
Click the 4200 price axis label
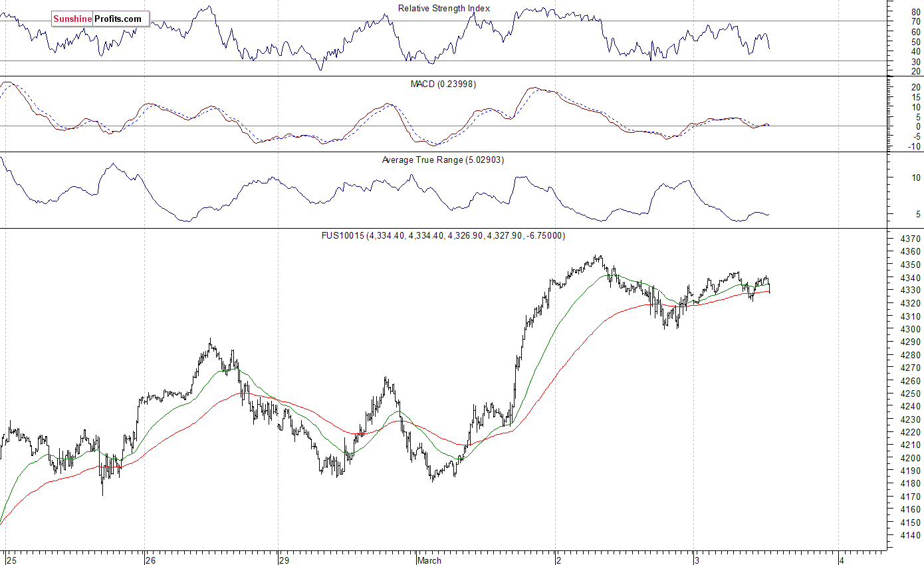(x=910, y=458)
